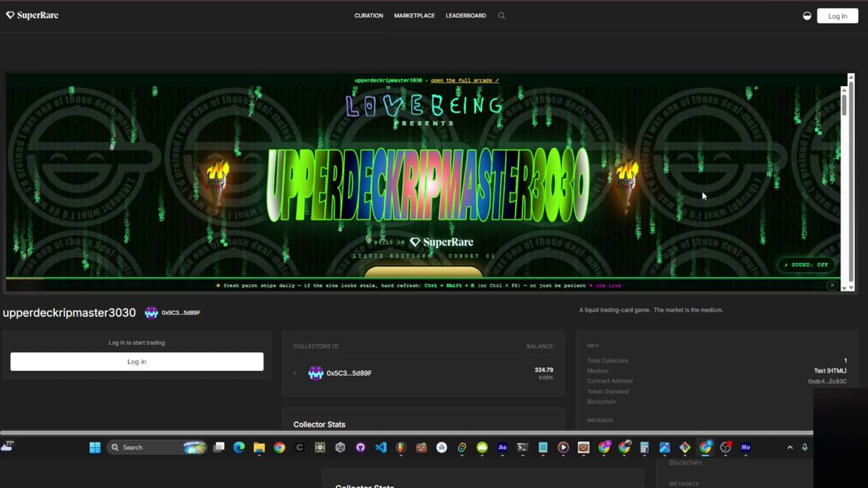The width and height of the screenshot is (868, 488).
Task: Follow the open the full arcade link
Action: coord(464,80)
